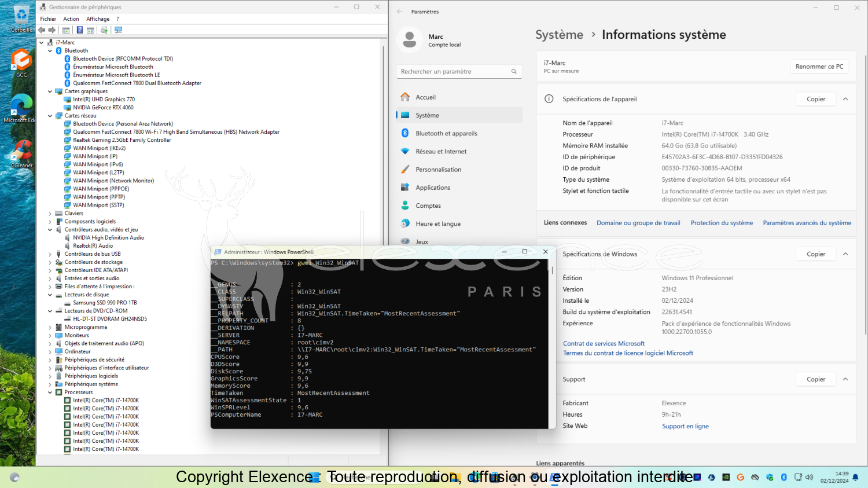Viewport: 868px width, 488px height.
Task: Collapse the Lecteurs de disque node
Action: 50,295
